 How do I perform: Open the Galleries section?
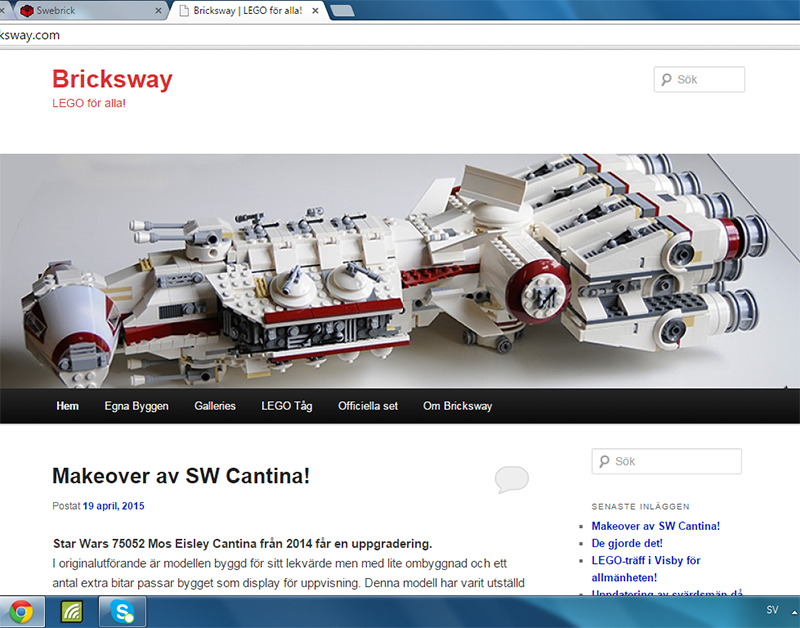215,406
